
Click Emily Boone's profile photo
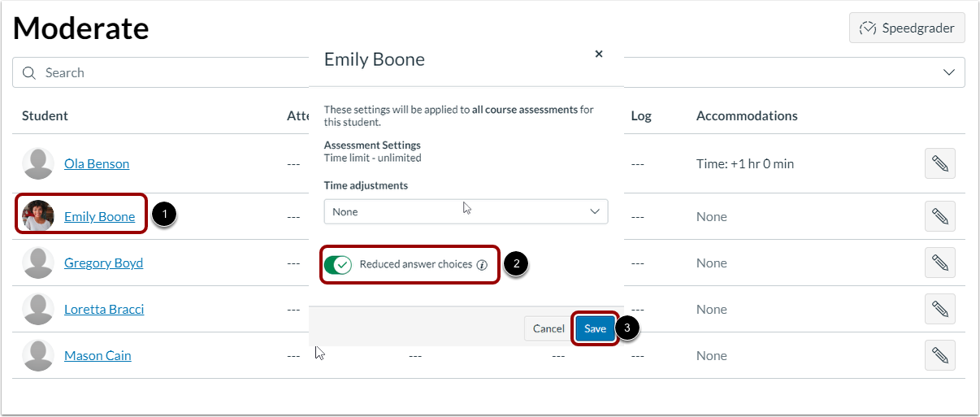click(38, 216)
